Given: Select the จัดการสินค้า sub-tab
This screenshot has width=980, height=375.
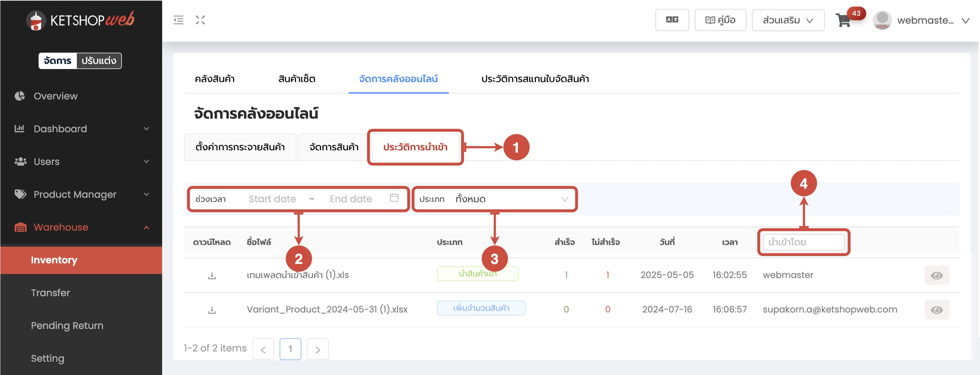Looking at the screenshot, I should [334, 147].
